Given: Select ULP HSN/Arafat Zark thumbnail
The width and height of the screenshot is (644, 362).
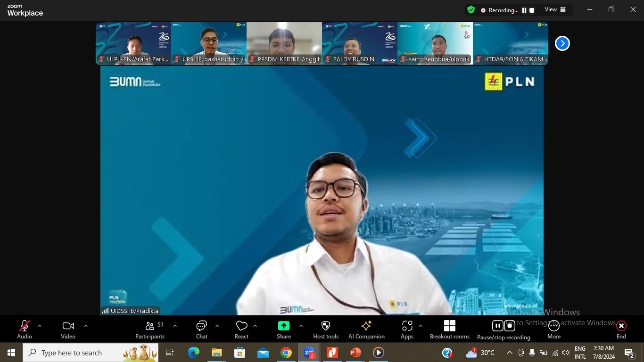Looking at the screenshot, I should point(133,43).
